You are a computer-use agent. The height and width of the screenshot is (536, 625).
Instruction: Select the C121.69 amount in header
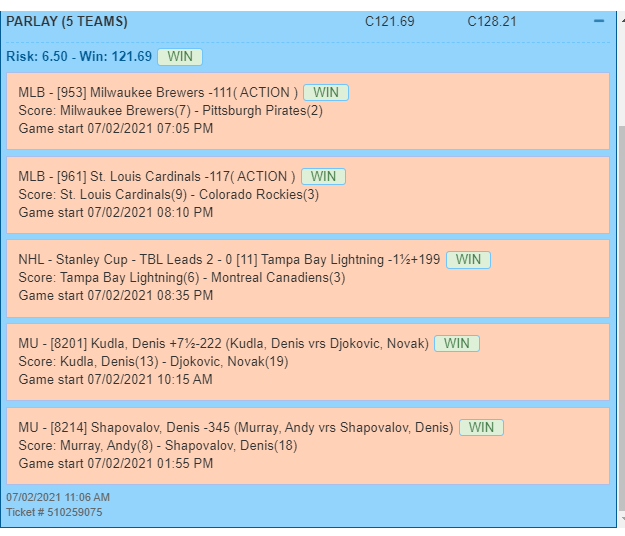[389, 22]
